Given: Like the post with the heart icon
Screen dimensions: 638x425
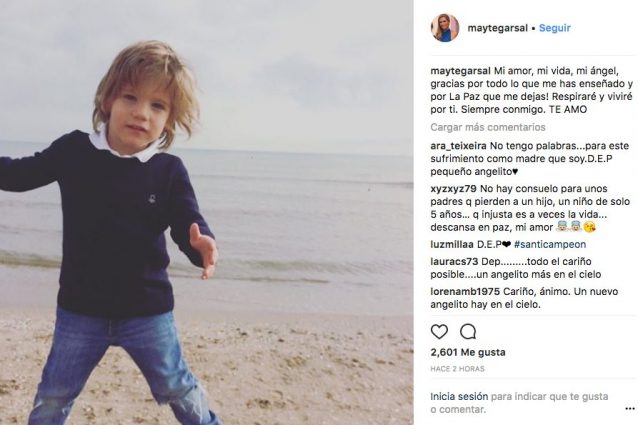Looking at the screenshot, I should (439, 332).
